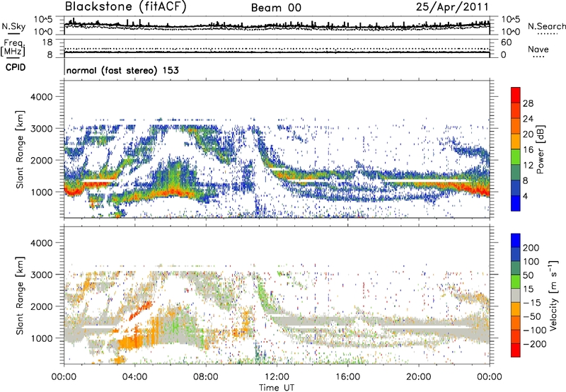The width and height of the screenshot is (566, 392).
Task: Select the 1000 tick in velocity panel
Action: 41,338
